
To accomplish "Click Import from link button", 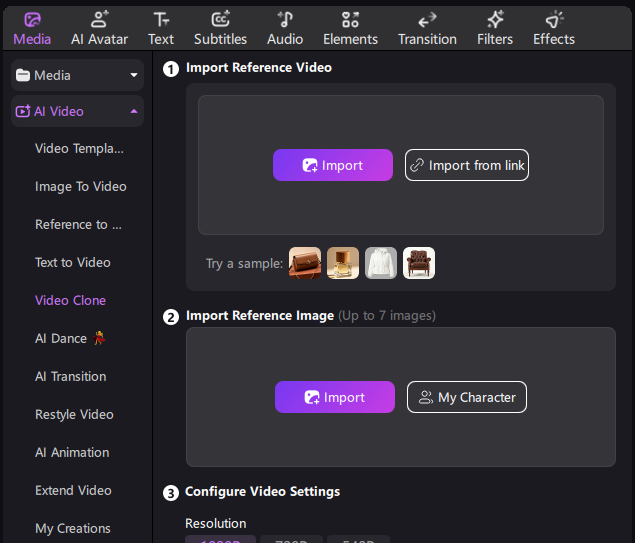I will tap(467, 165).
